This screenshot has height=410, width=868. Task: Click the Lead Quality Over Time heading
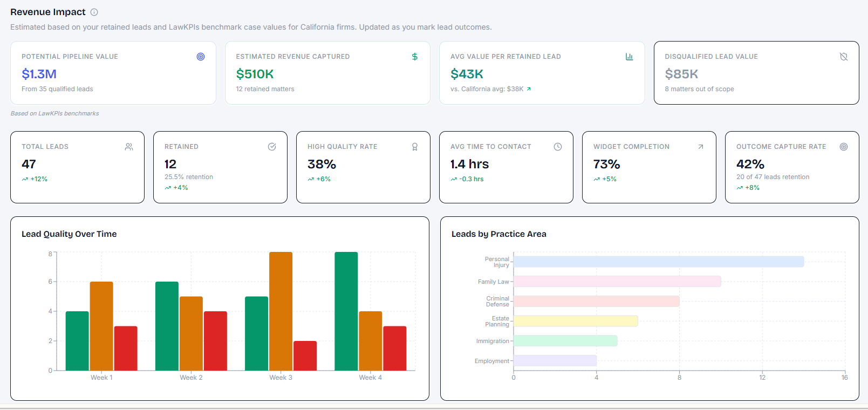pyautogui.click(x=69, y=234)
